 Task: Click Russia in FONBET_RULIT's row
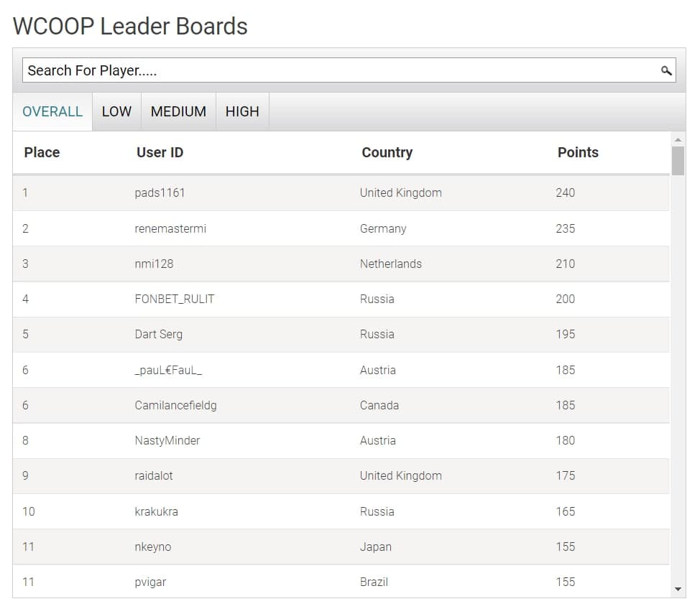click(377, 299)
